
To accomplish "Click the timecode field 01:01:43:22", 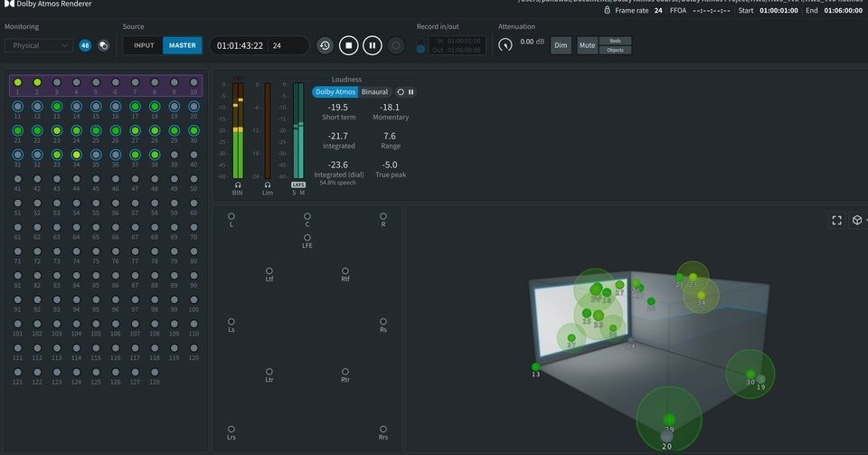I will pyautogui.click(x=240, y=45).
